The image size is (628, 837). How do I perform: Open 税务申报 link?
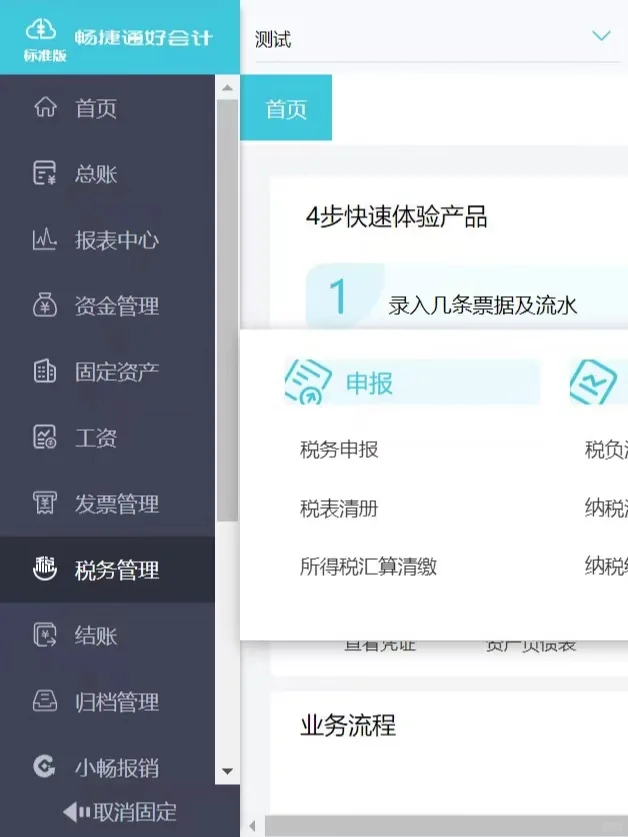(x=339, y=449)
